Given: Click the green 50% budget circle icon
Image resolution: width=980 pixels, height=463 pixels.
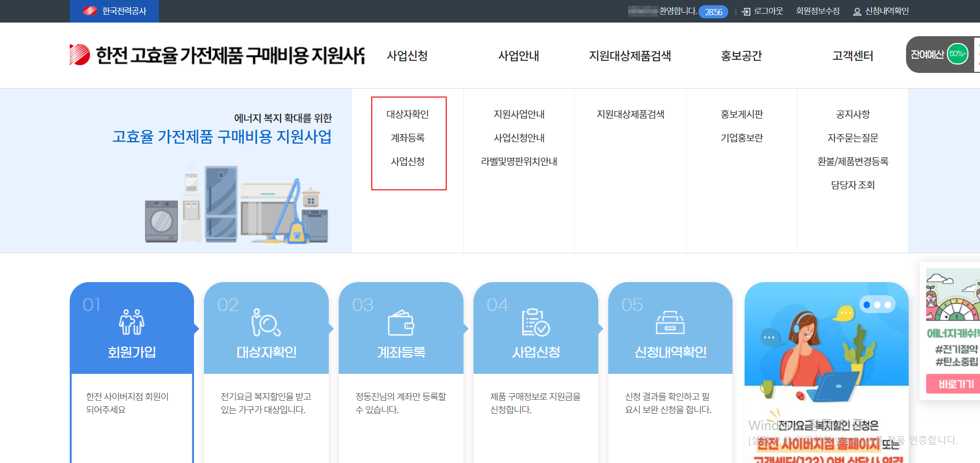Looking at the screenshot, I should [957, 54].
